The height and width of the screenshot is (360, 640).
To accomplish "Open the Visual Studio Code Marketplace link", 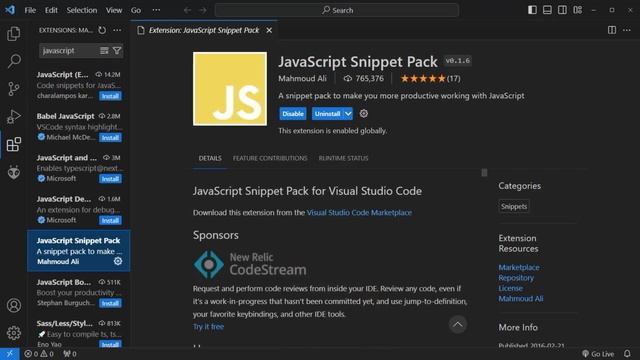I will (359, 213).
